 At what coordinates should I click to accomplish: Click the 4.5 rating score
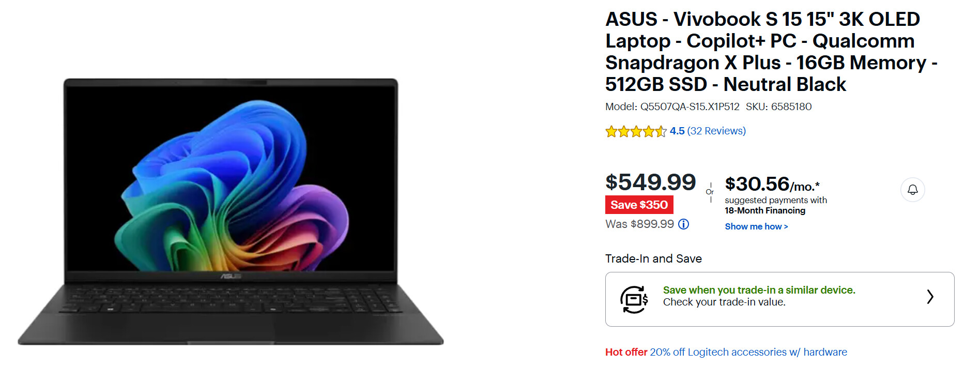677,131
